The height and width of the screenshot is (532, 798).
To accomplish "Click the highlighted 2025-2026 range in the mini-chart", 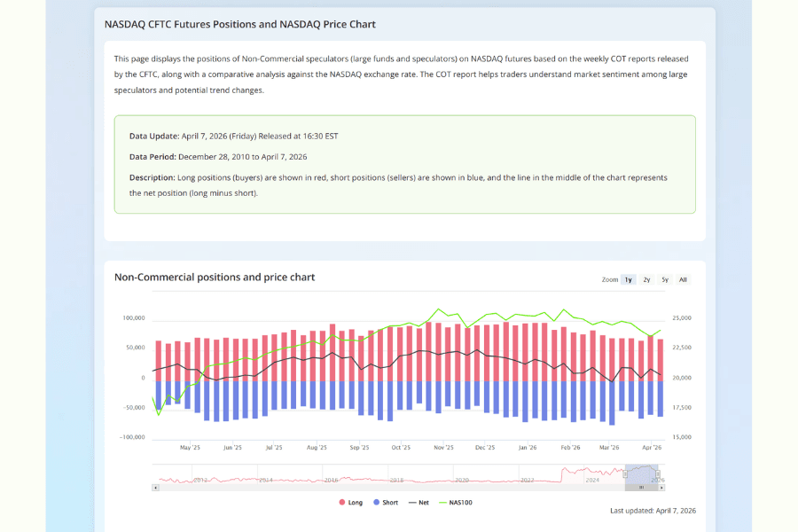I will 641,474.
